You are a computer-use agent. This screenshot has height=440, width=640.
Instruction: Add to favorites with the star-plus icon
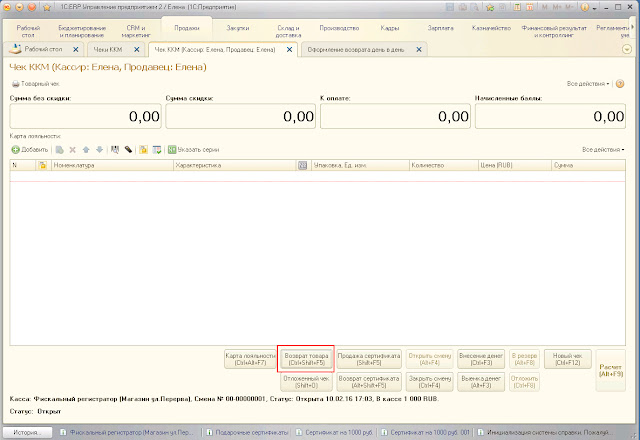[490, 7]
